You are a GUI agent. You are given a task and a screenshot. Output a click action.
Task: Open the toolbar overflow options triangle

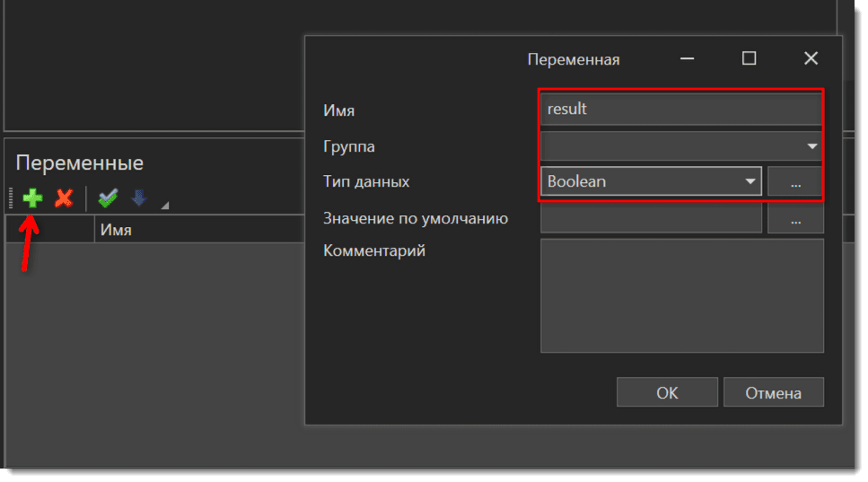(164, 206)
